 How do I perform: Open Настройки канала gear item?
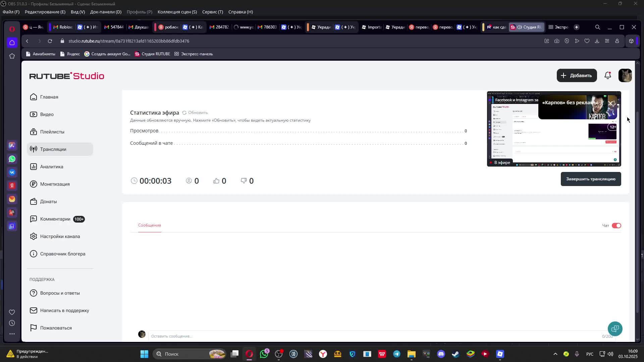pos(60,236)
